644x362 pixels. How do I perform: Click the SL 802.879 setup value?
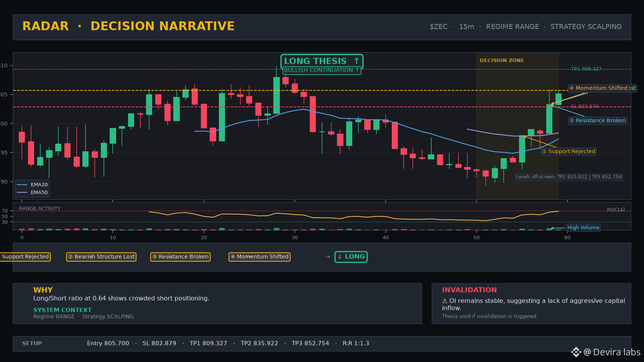click(x=159, y=343)
